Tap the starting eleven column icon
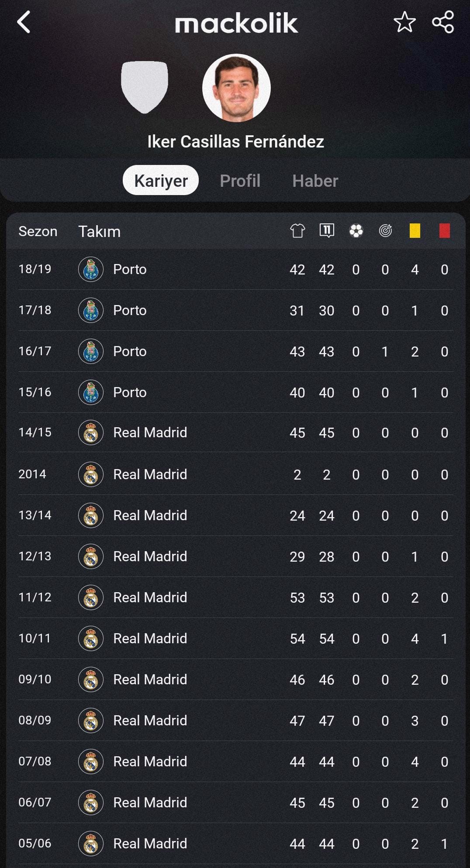This screenshot has height=868, width=470. (327, 230)
